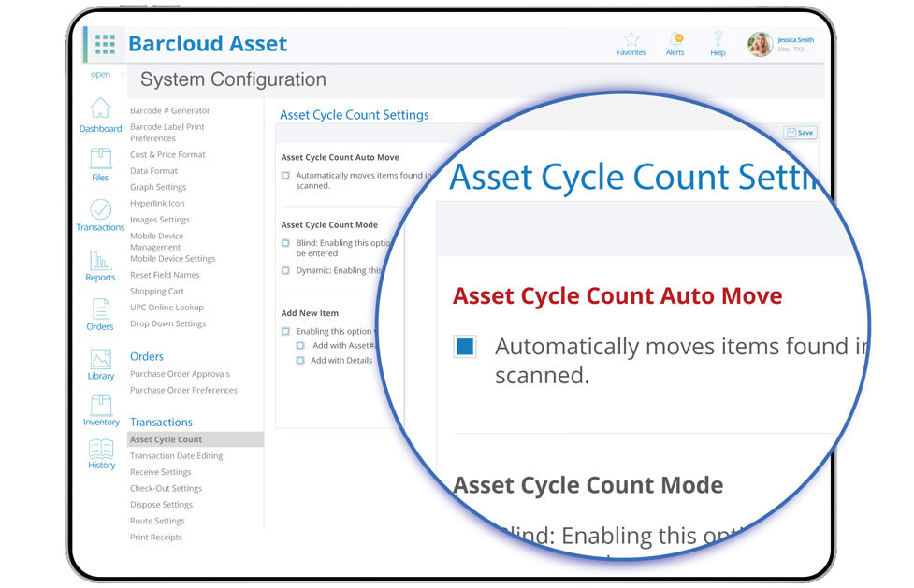Open Check-Out Settings
This screenshot has width=914, height=588.
(x=167, y=488)
